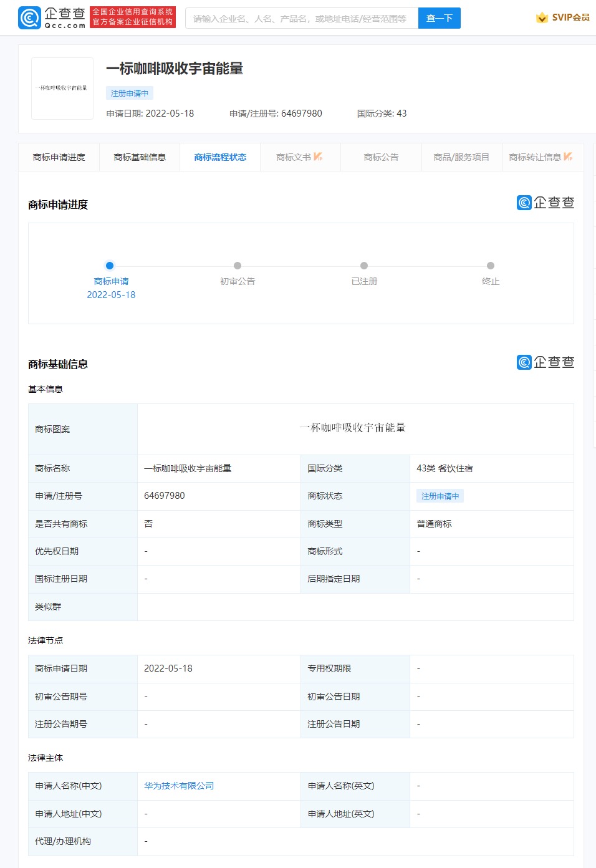Click the 初审公告 progress step dot
Screen dimensions: 596x868
[238, 266]
